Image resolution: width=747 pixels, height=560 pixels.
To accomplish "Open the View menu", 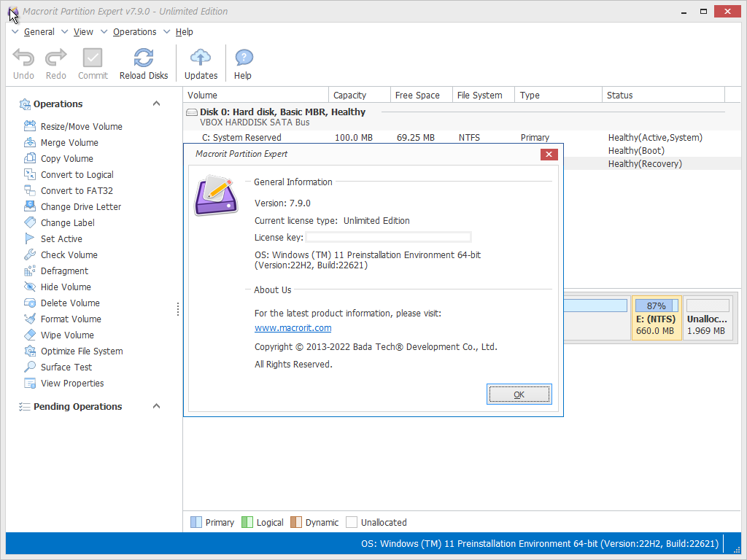I will (x=83, y=32).
